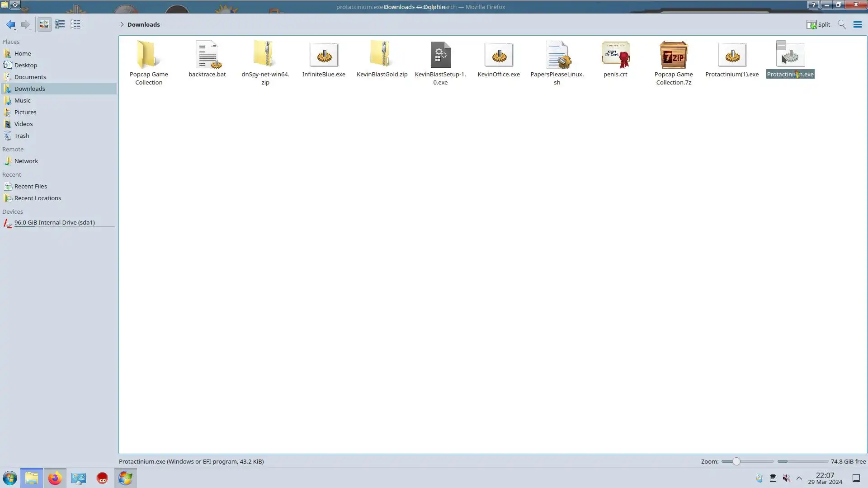The height and width of the screenshot is (488, 868).
Task: Switch to Compact view mode
Action: coord(60,24)
